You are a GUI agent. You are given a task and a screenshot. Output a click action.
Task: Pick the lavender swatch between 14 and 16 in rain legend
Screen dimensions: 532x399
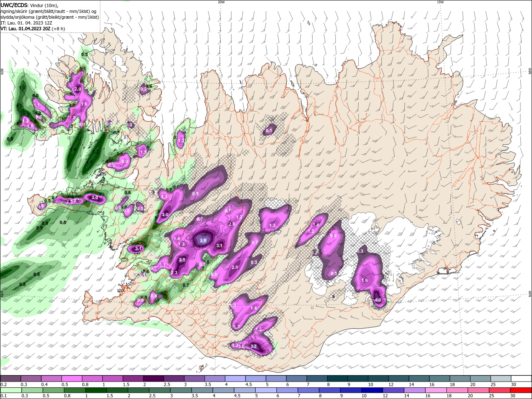[415, 390]
